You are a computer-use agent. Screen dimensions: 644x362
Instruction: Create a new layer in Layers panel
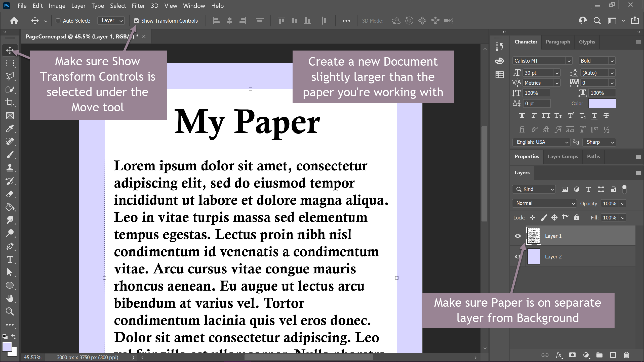(613, 355)
